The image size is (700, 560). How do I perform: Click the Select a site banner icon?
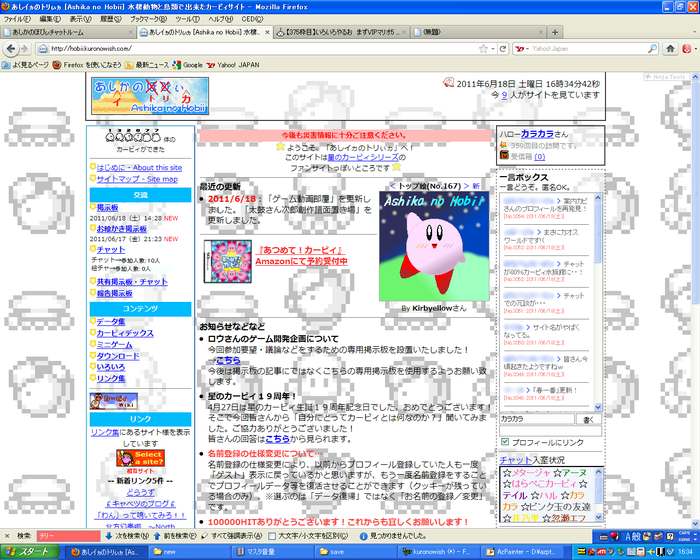[141, 458]
